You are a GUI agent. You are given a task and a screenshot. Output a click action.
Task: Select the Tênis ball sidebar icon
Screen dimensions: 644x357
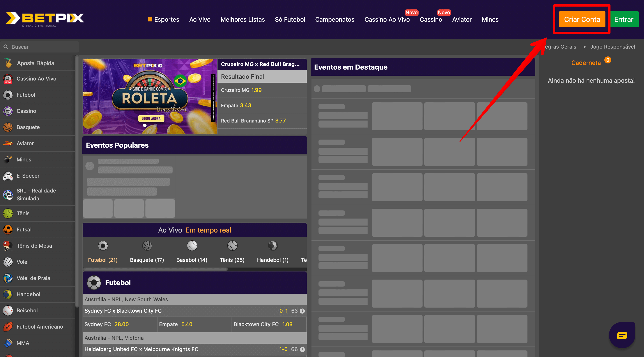[8, 213]
